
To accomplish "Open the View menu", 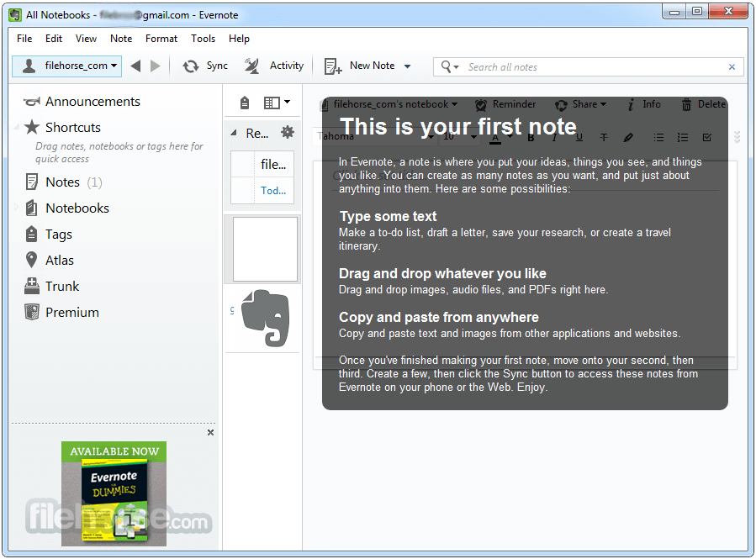I will point(86,39).
